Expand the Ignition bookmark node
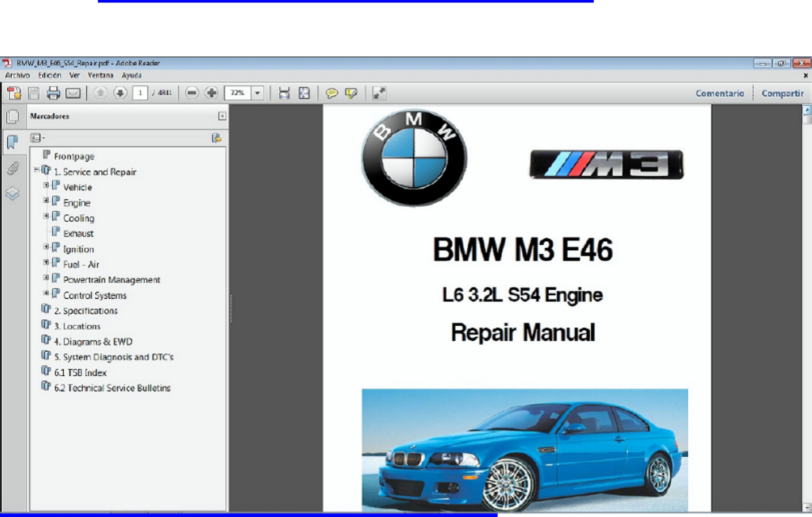812x517 pixels. (46, 247)
